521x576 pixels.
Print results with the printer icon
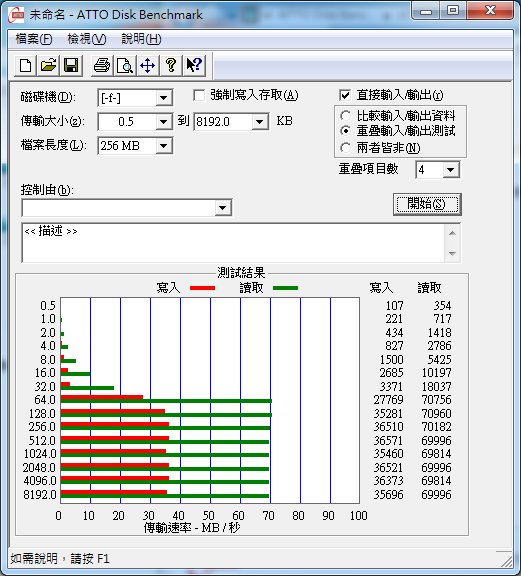102,65
